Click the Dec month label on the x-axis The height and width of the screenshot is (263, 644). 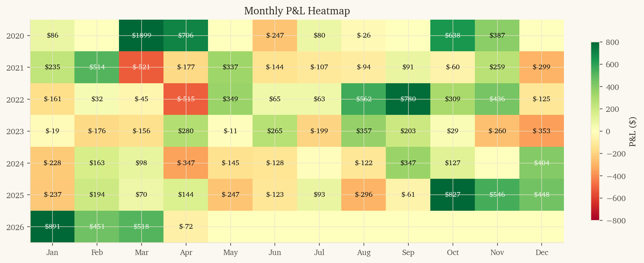pos(542,253)
